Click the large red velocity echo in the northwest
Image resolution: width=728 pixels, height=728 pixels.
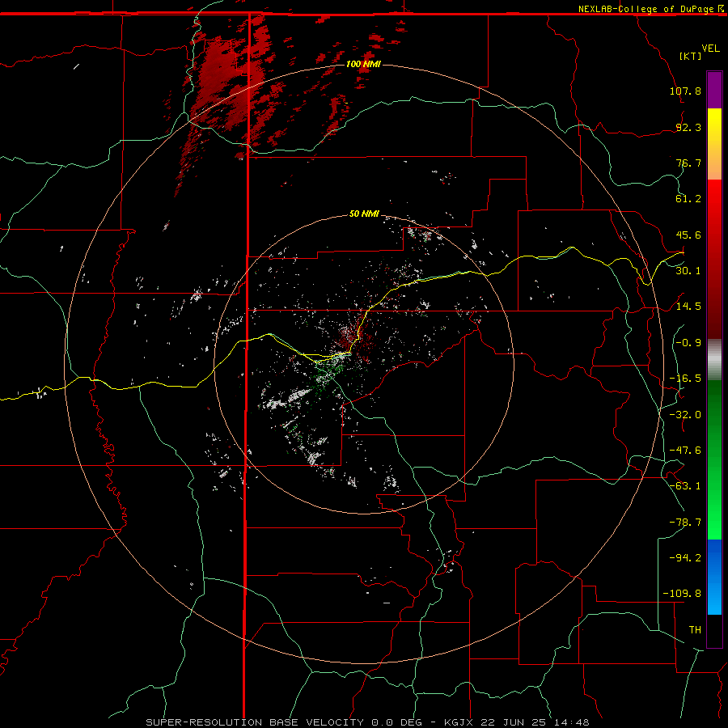coord(223,86)
